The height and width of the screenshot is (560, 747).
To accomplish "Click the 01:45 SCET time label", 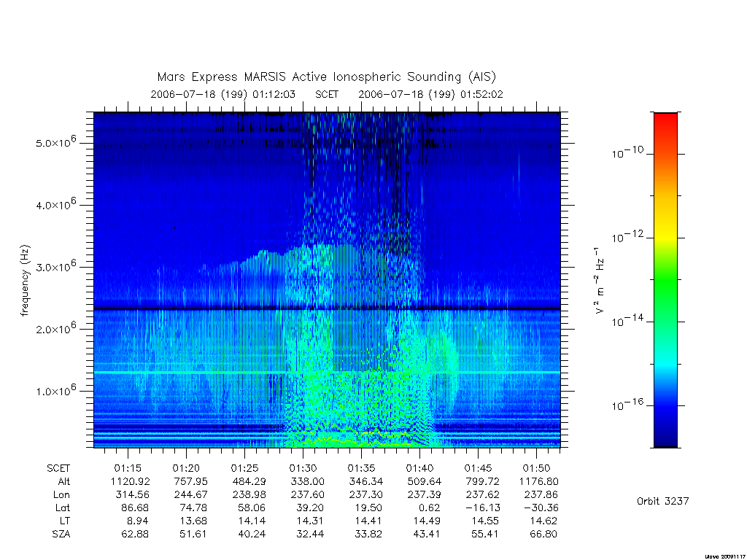I will [x=478, y=468].
